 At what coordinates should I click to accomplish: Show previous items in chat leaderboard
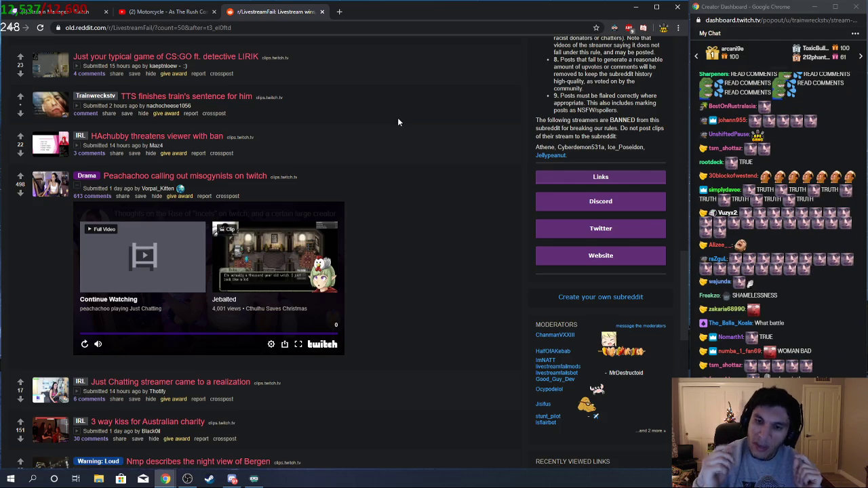[696, 56]
